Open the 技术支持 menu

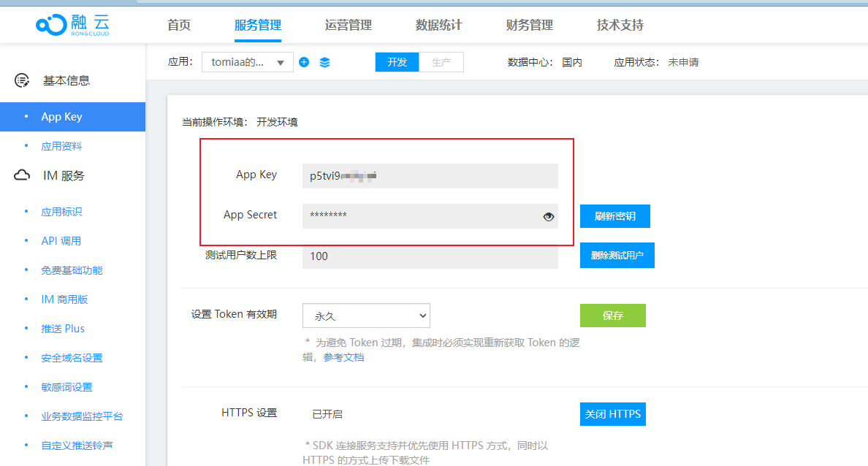point(620,25)
